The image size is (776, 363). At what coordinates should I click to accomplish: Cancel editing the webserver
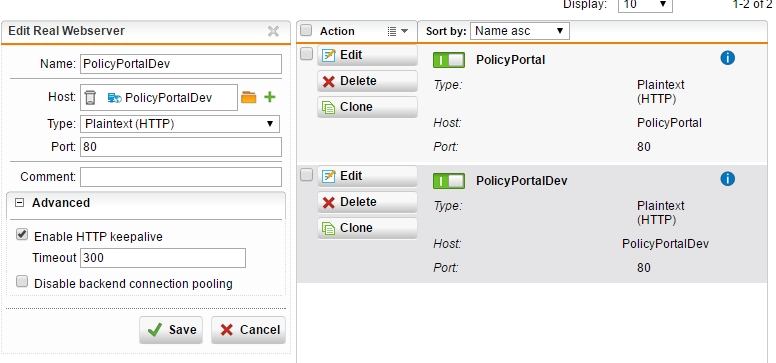tap(248, 330)
